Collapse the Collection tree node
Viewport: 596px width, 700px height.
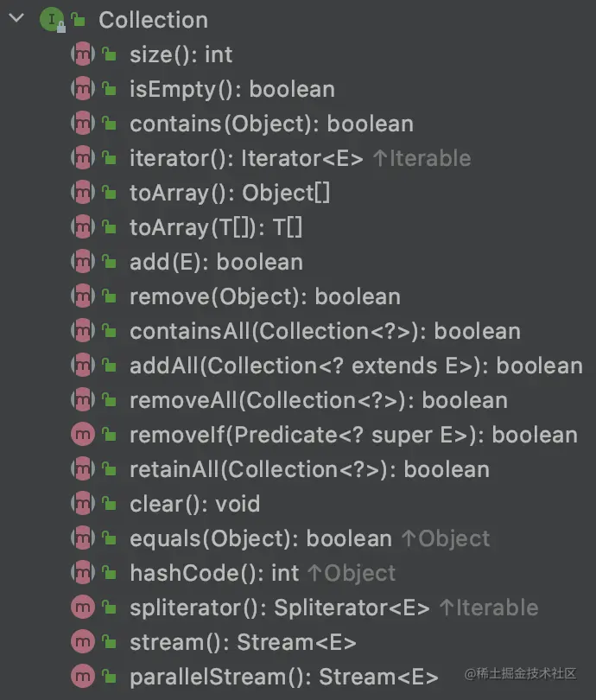click(16, 19)
